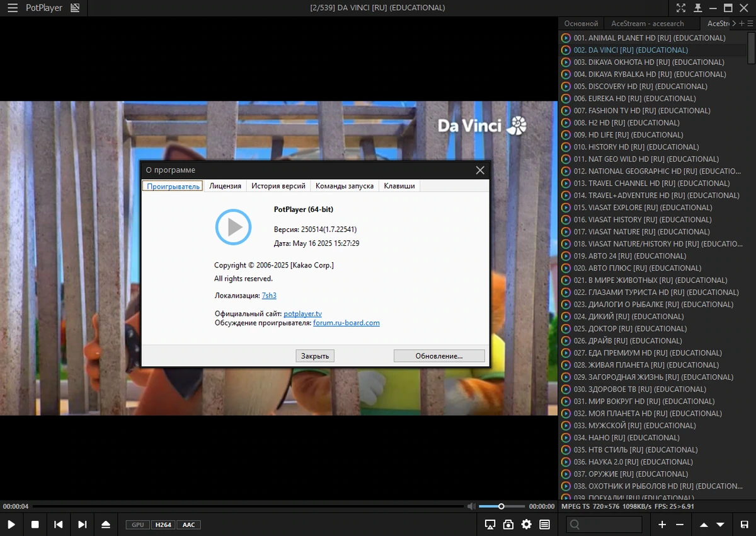Open the potplayer.tv official site link

(303, 313)
